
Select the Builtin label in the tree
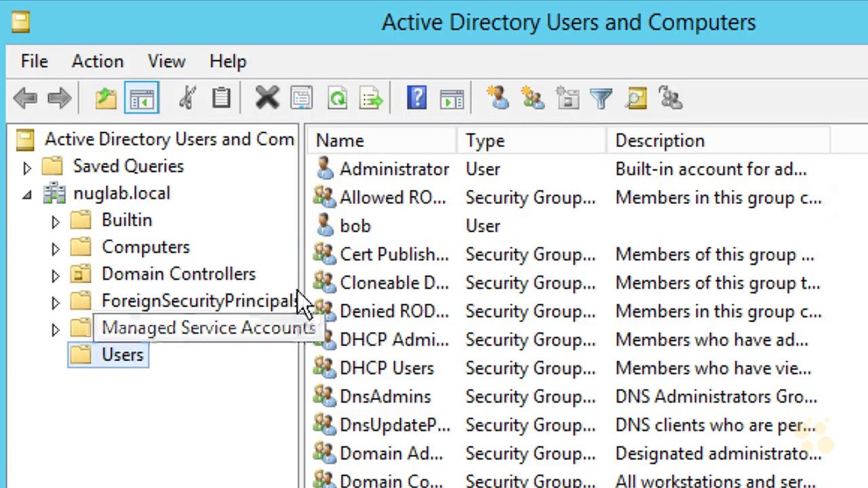127,221
